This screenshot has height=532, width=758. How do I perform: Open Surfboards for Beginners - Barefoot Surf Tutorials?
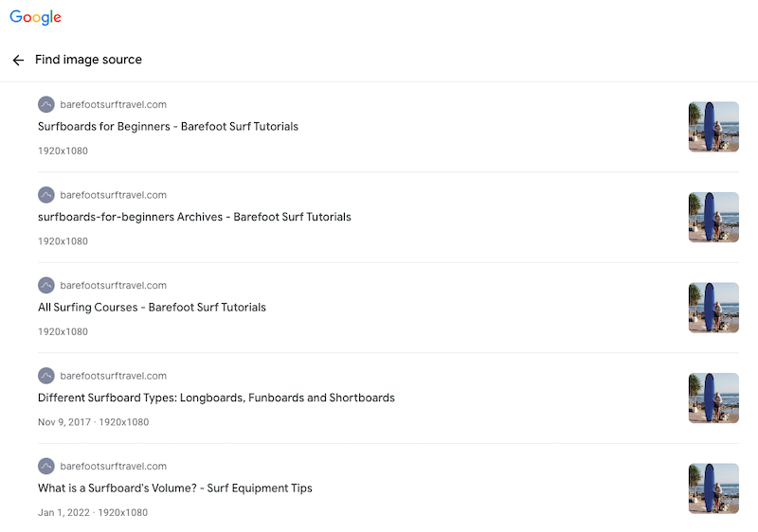tap(168, 126)
